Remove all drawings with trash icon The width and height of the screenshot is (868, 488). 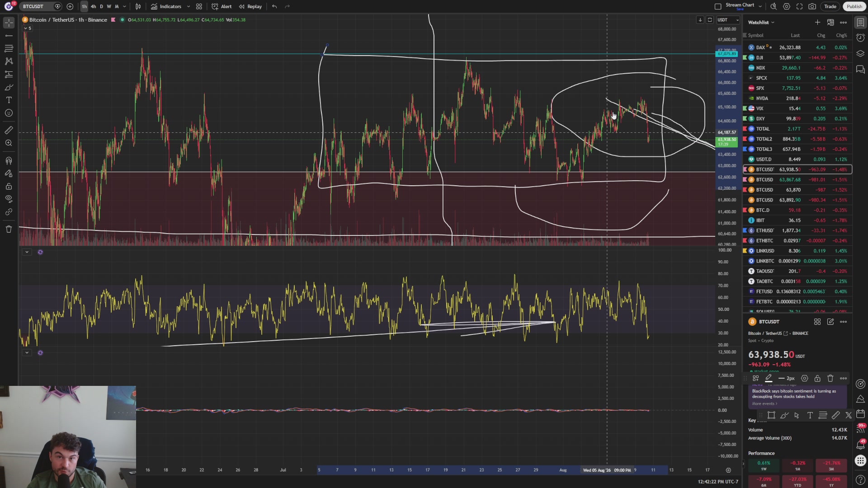(9, 229)
